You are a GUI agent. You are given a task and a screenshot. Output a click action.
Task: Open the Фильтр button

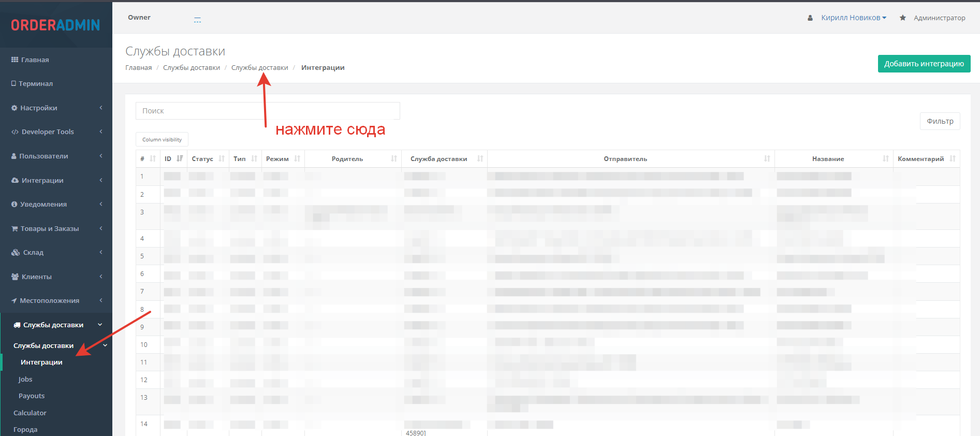(940, 121)
